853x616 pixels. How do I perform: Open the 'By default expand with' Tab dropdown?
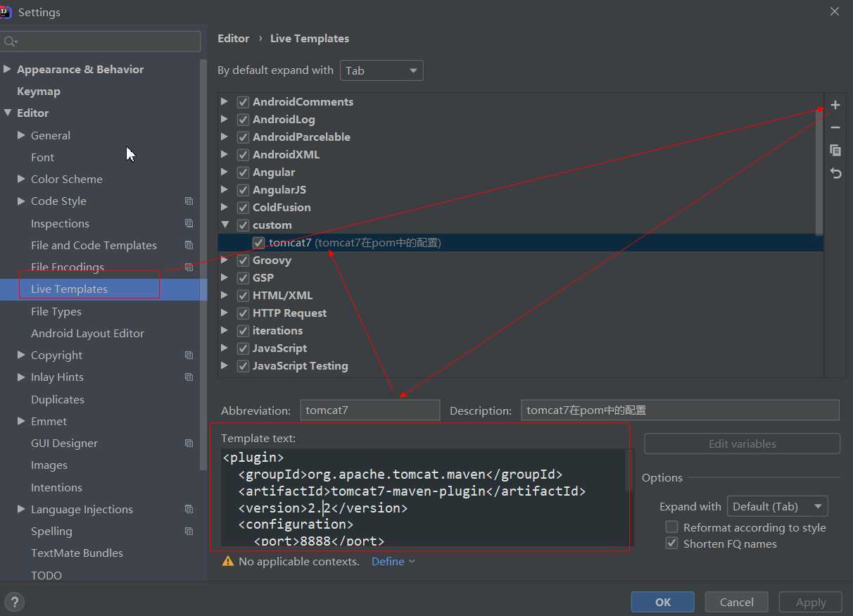381,70
